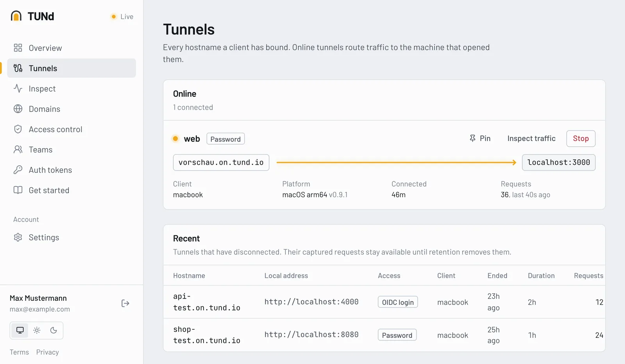Click the 1h duration value
The width and height of the screenshot is (625, 364).
[532, 335]
